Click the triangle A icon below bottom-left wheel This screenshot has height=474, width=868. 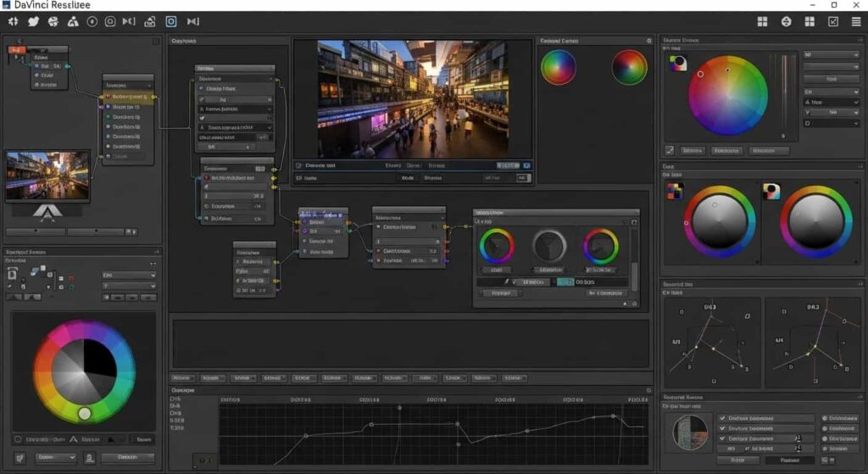tap(74, 439)
